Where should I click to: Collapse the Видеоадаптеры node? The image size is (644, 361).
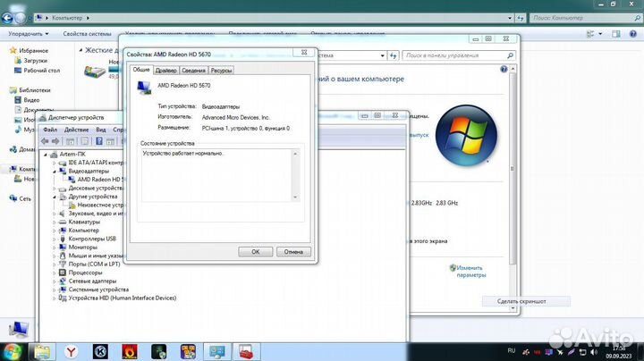[x=55, y=172]
